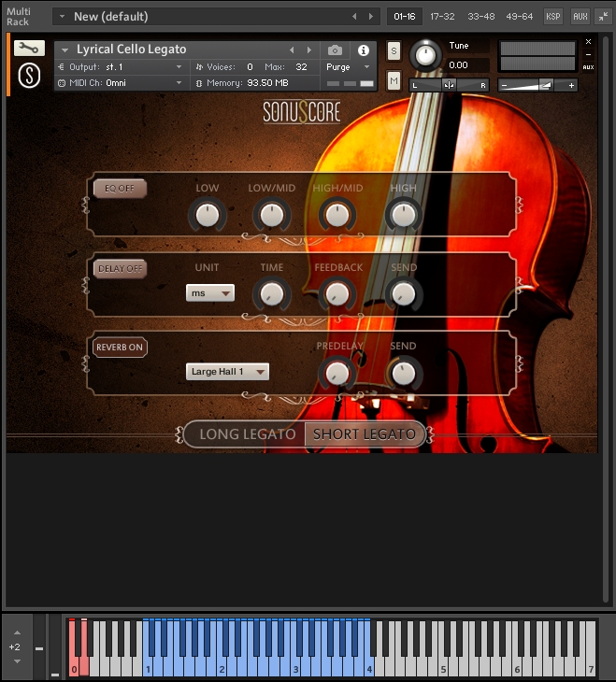
Task: Toggle the REVERB ON switch
Action: pos(120,348)
